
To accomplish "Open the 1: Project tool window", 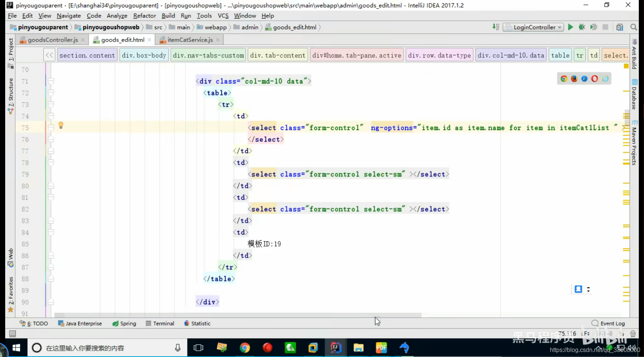I will coord(11,53).
